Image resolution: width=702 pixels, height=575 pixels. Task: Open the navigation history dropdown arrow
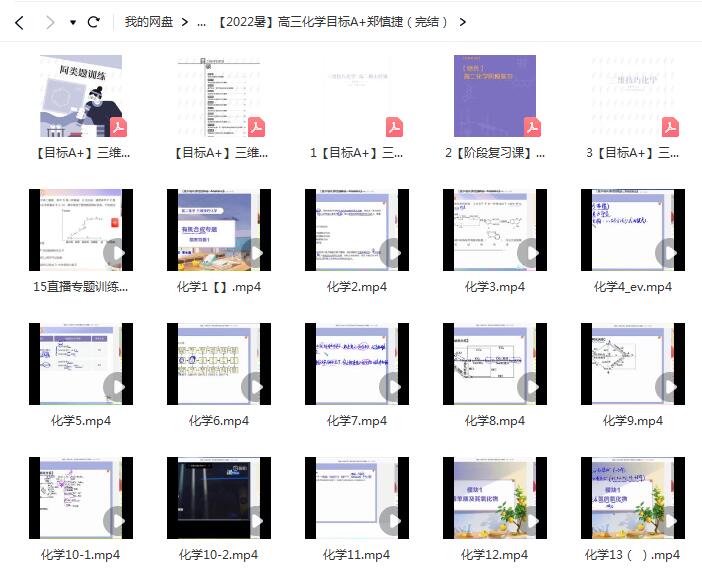(73, 22)
